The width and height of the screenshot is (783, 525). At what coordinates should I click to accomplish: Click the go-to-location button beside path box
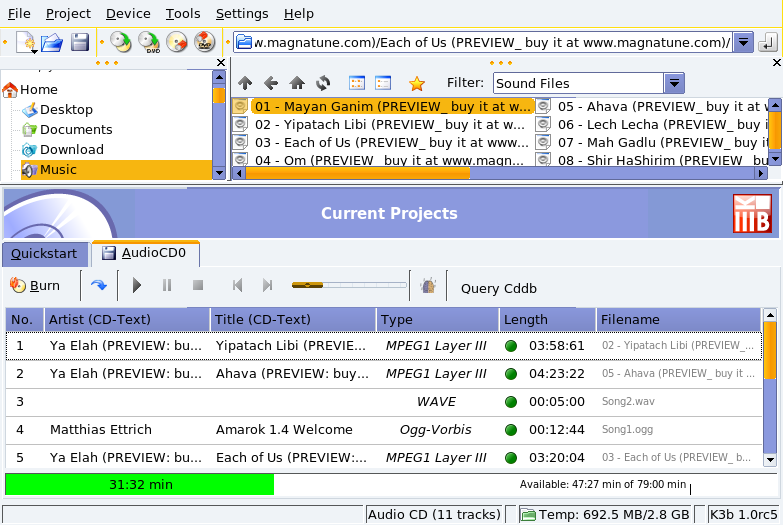tap(768, 42)
